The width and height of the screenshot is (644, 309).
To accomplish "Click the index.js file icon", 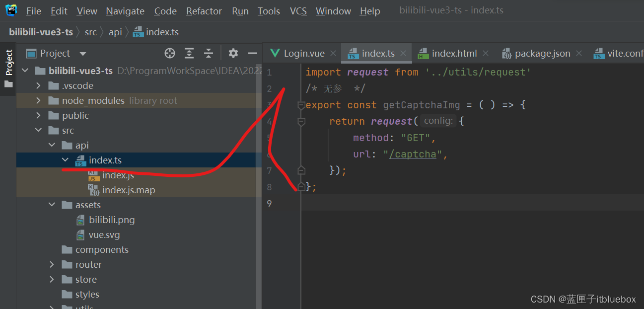I will tap(93, 175).
